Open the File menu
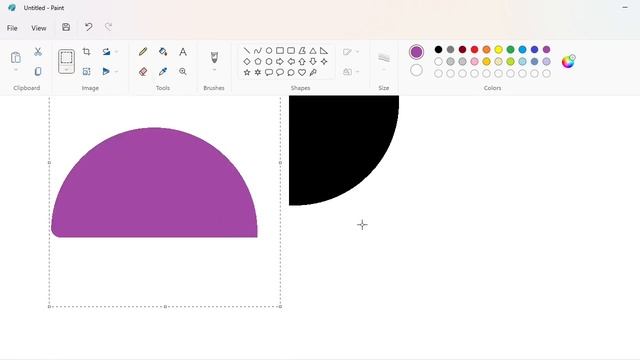Screen dimensions: 640x360 12,28
